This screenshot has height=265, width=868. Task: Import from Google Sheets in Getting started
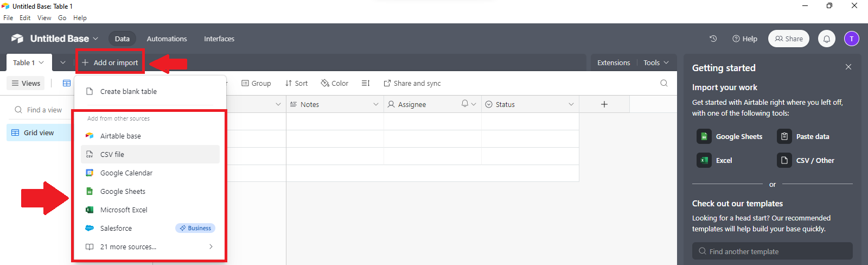730,136
